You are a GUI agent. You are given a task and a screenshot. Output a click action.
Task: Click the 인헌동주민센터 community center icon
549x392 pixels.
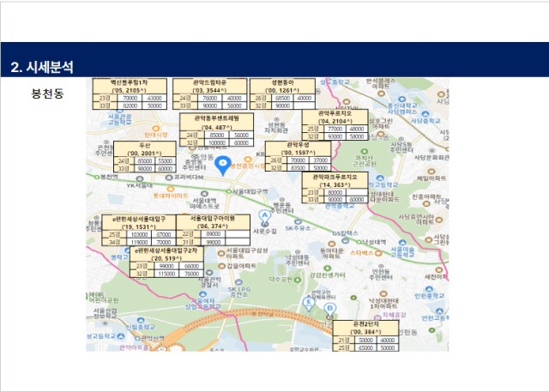click(381, 266)
